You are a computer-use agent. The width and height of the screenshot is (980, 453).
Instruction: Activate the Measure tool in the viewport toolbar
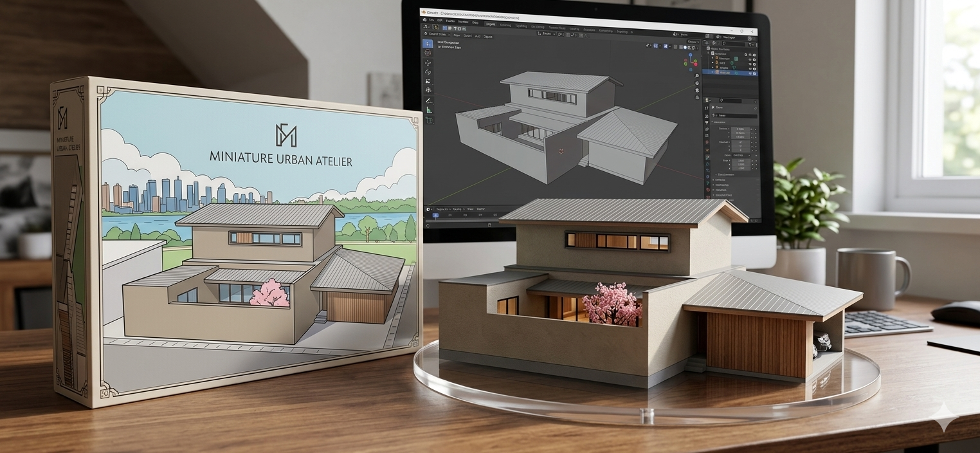pyautogui.click(x=429, y=110)
